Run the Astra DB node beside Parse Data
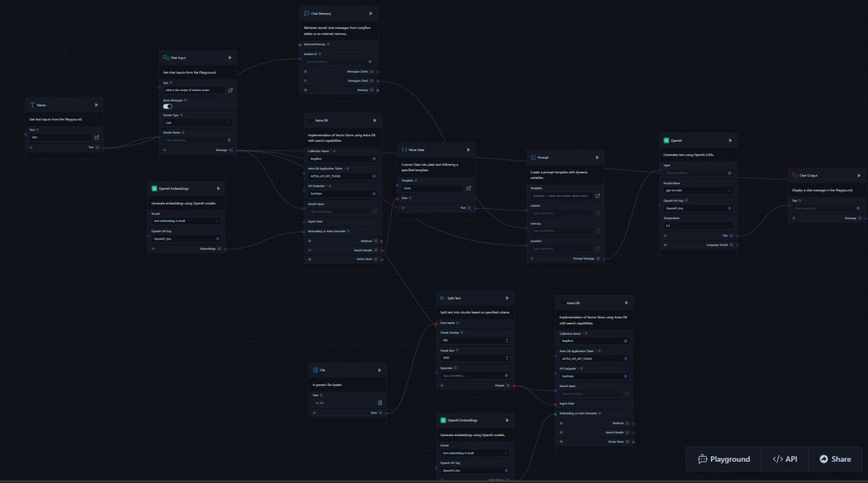This screenshot has height=483, width=868. [375, 121]
